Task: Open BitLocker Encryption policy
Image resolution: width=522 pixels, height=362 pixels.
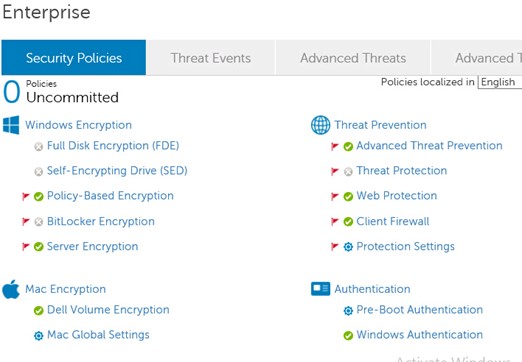Action: [101, 221]
